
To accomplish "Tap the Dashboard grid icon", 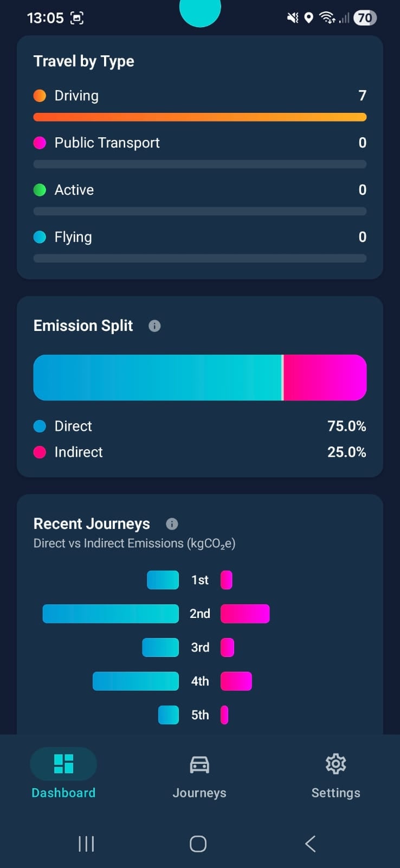I will pyautogui.click(x=63, y=764).
